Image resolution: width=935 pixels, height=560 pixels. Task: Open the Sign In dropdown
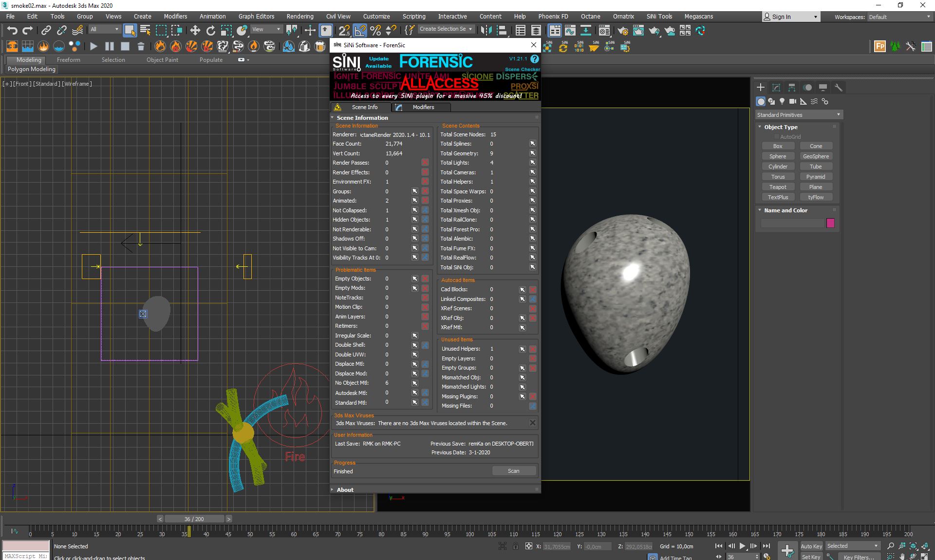(791, 17)
